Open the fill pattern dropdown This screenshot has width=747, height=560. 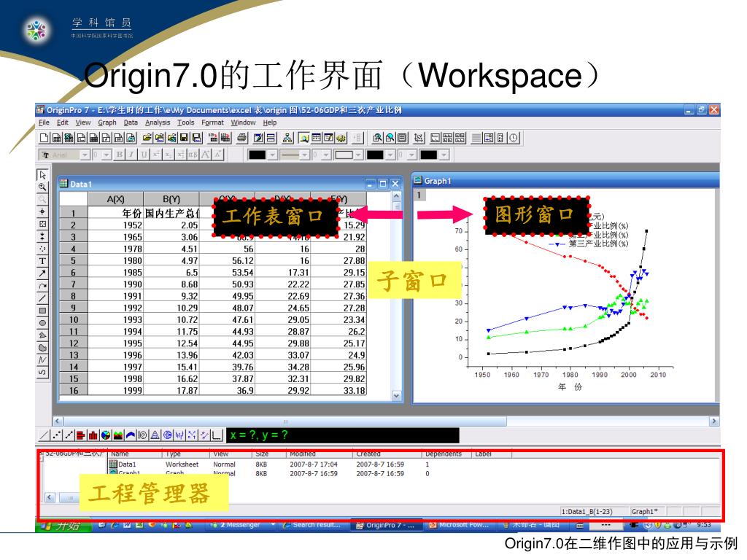tap(357, 155)
